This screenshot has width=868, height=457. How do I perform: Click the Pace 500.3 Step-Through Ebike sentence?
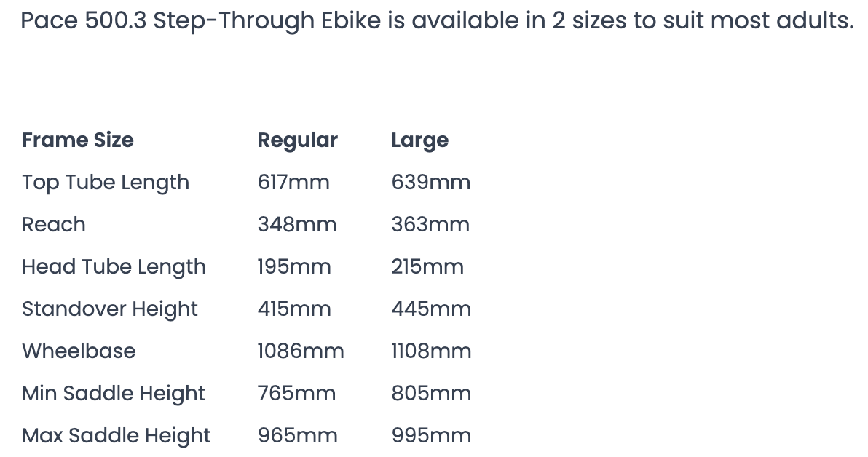437,21
